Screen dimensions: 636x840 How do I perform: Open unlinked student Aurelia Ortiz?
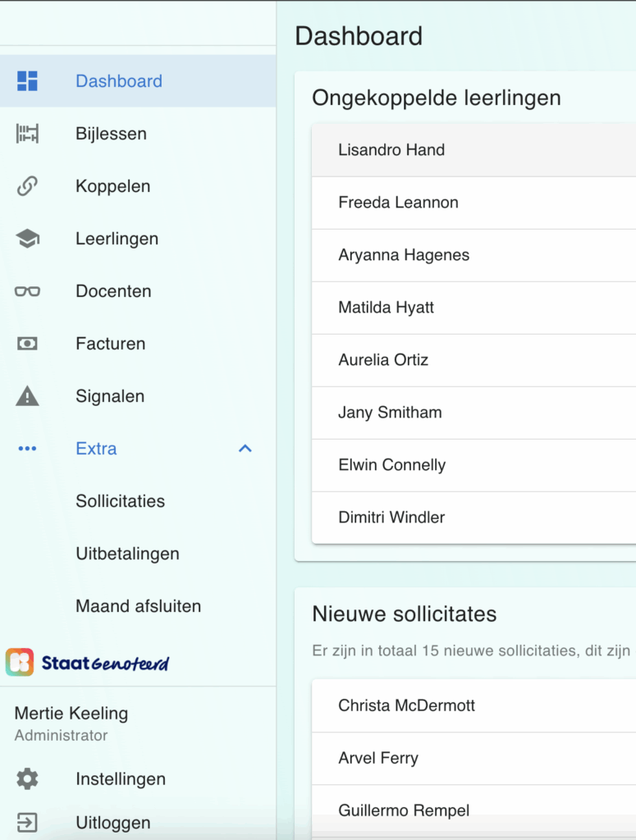pos(383,360)
